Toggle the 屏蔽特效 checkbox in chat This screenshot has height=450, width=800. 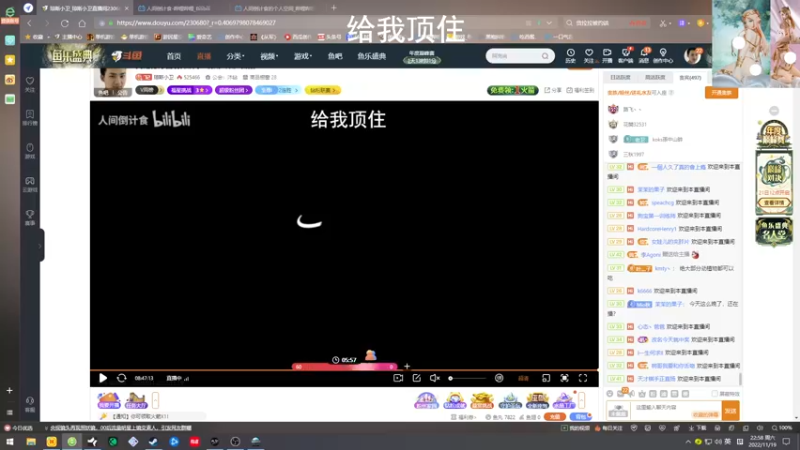point(714,394)
